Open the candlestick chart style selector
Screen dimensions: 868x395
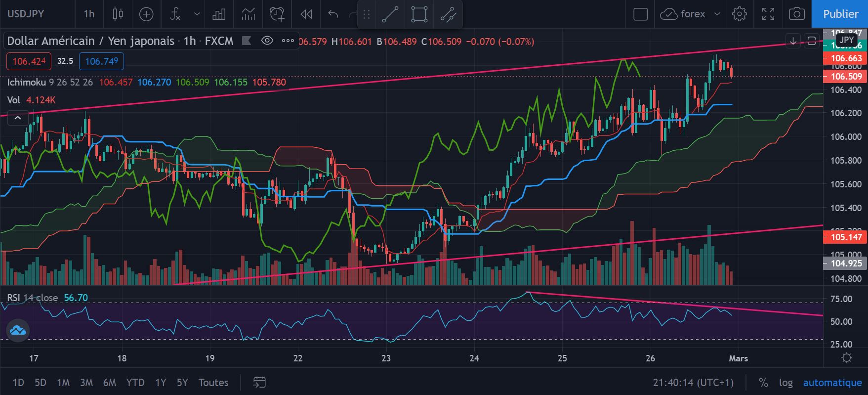[x=118, y=14]
